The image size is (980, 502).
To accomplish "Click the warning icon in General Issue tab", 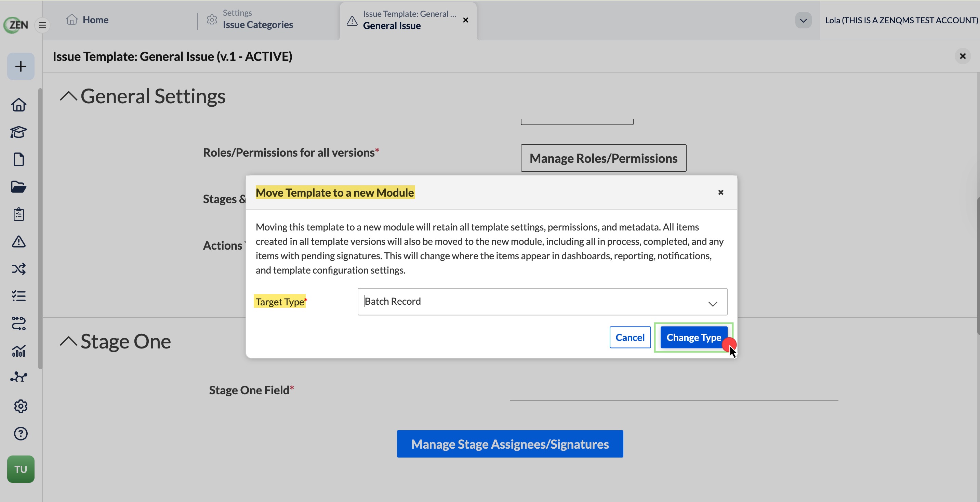I will (352, 20).
